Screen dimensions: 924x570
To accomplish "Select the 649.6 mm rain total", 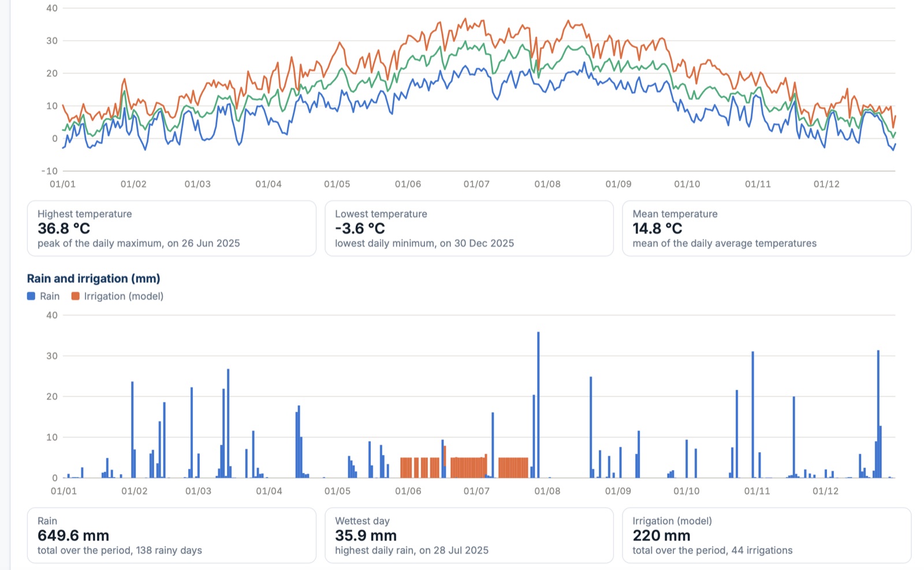I will [73, 536].
